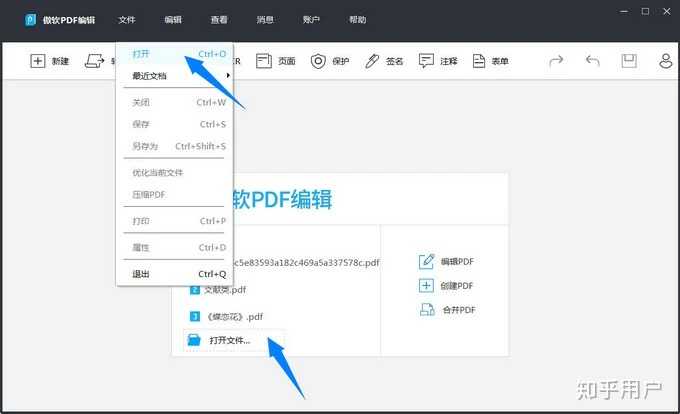Open the 帮助 menu

[357, 20]
